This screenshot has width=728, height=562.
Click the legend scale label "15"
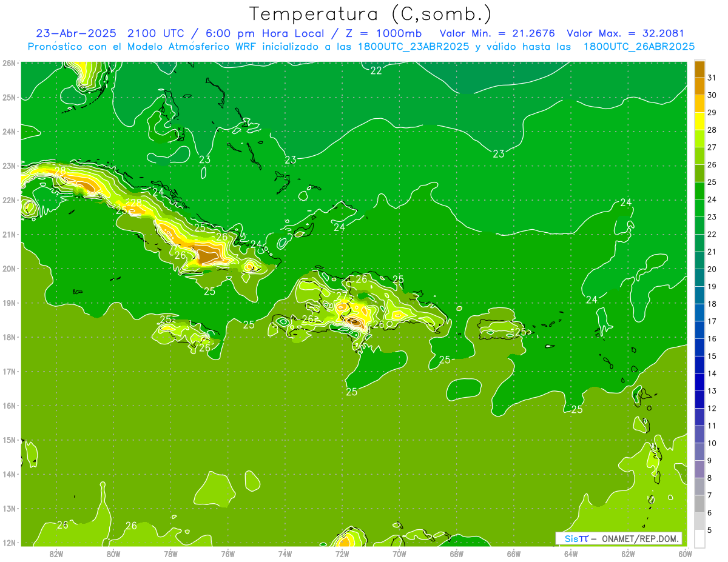pyautogui.click(x=712, y=356)
